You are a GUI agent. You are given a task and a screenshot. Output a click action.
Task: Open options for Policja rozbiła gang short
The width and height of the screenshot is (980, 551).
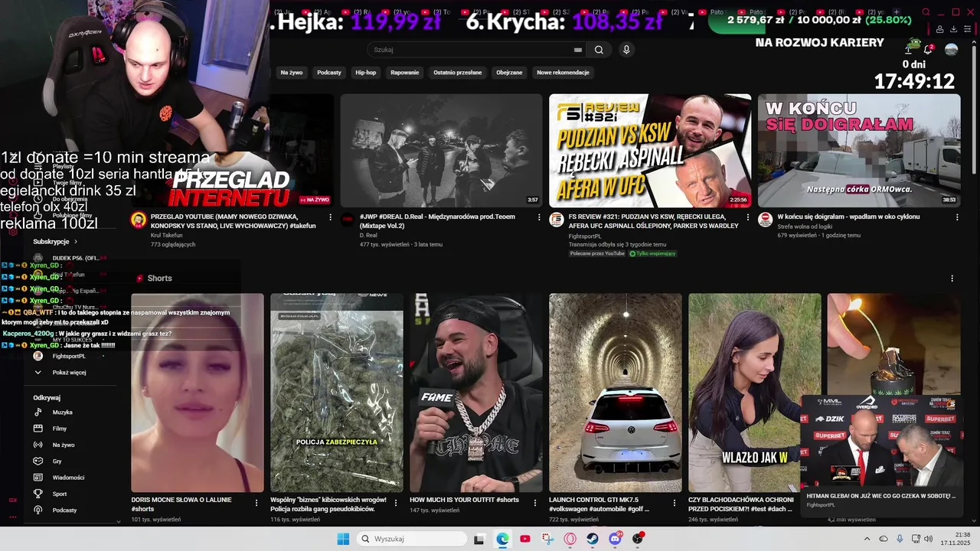click(396, 503)
